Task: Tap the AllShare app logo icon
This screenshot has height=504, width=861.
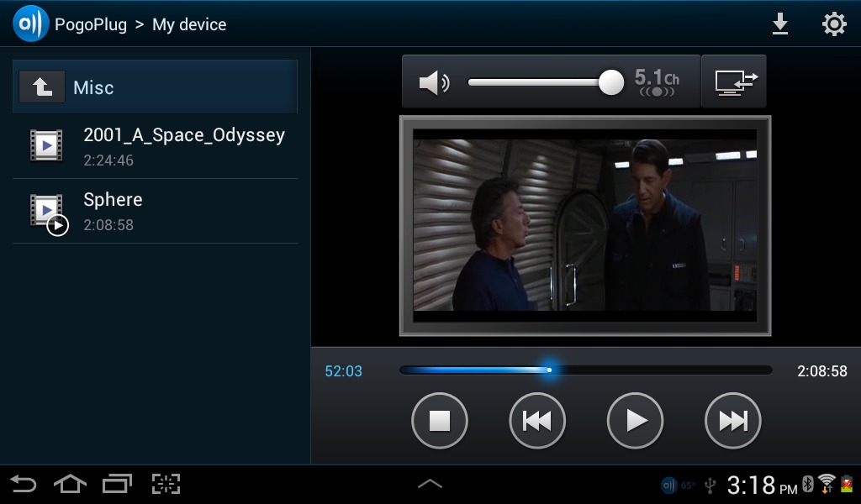Action: (x=31, y=24)
